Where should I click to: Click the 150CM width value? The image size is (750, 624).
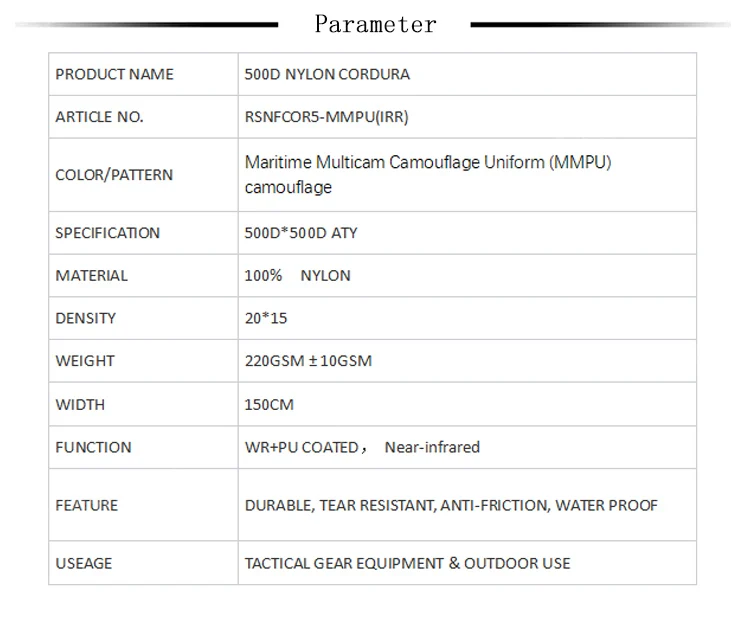point(269,405)
